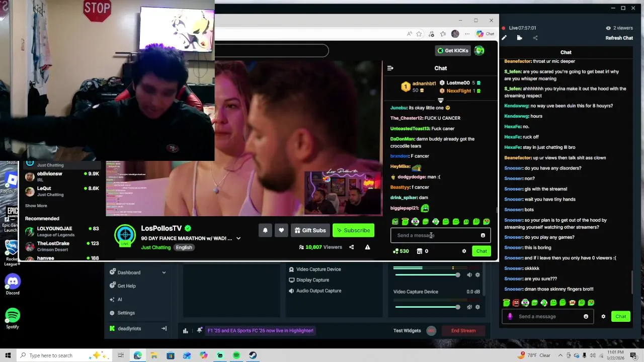The width and height of the screenshot is (644, 362).
Task: Open Windows Start menu
Action: [x=8, y=355]
